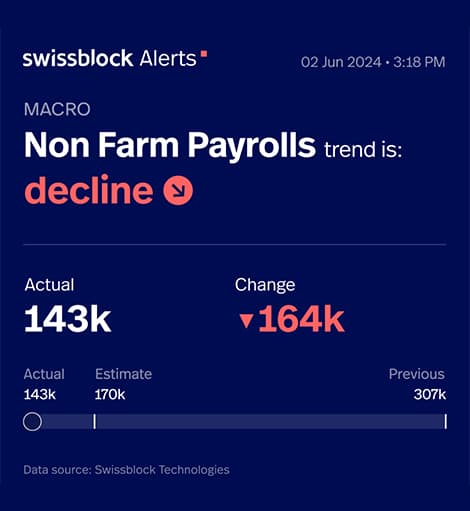470x511 pixels.
Task: Click the Previous 307k value
Action: point(430,395)
